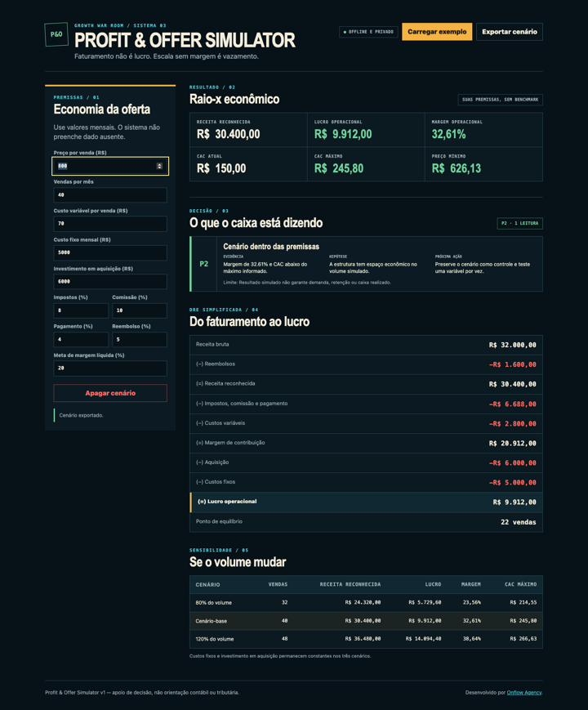Screen dimensions: 588x710
Task: Focus the Custo variável por venda field
Action: click(x=110, y=224)
